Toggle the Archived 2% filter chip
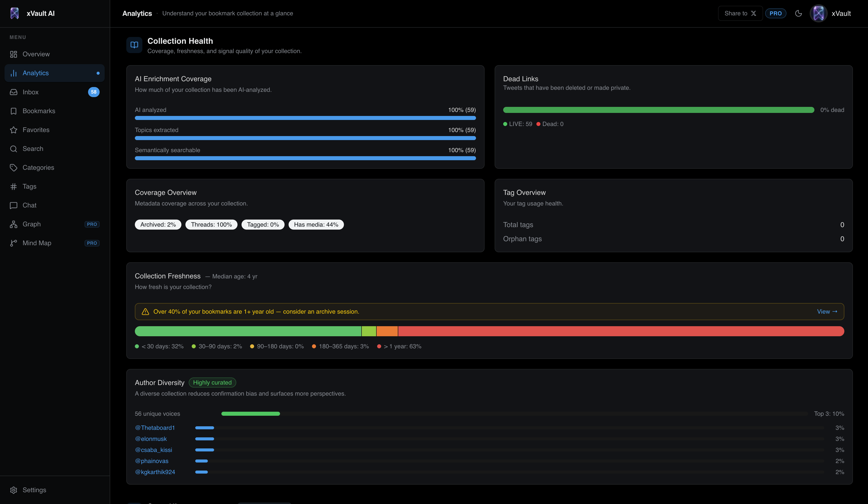 pyautogui.click(x=158, y=224)
